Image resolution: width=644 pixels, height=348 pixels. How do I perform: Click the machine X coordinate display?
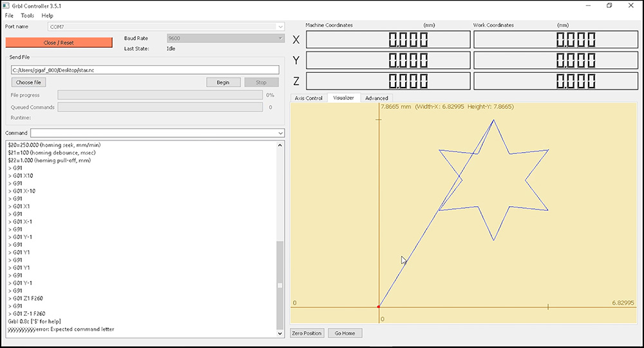click(388, 40)
